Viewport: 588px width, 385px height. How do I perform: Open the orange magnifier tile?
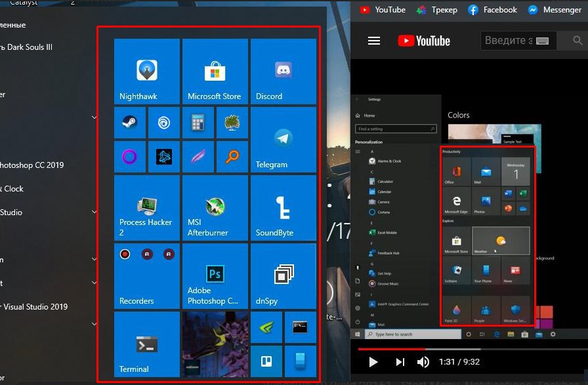click(x=232, y=157)
